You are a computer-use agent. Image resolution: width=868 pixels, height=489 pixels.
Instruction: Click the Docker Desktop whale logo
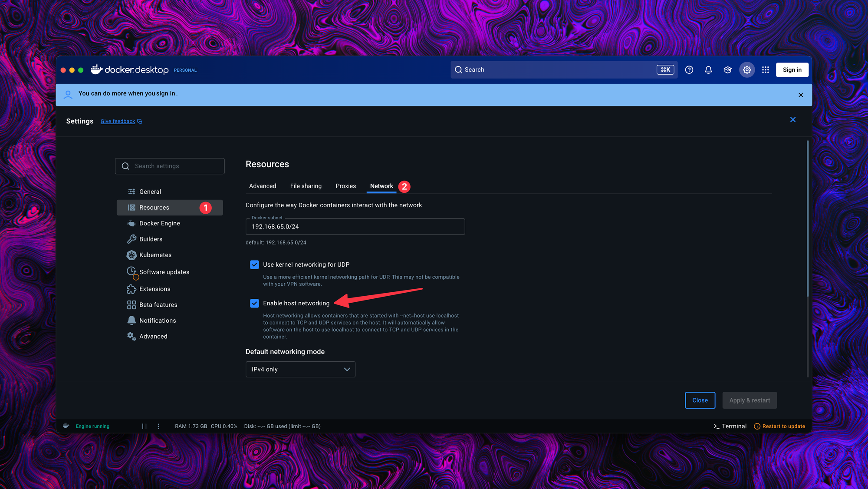pos(96,69)
